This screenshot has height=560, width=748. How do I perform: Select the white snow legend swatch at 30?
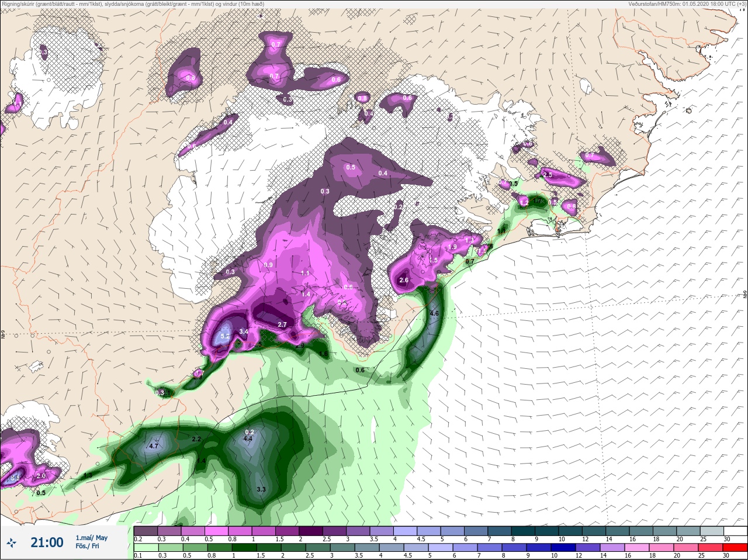(x=736, y=531)
